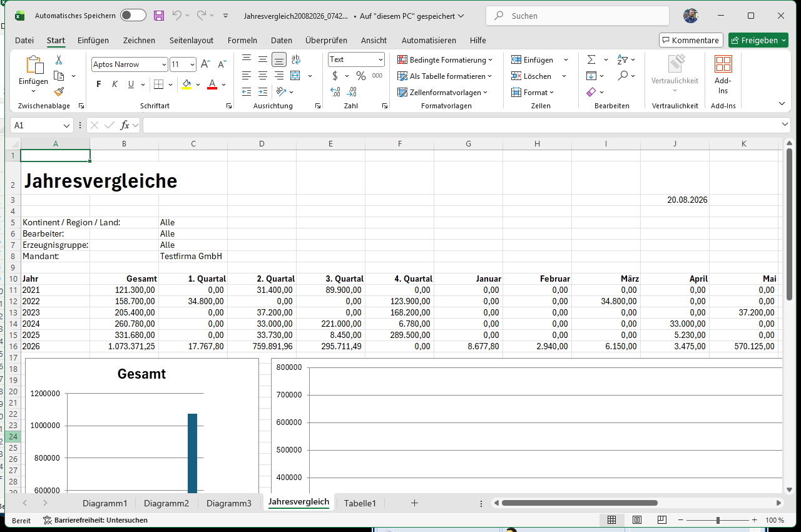Expand the formula bar

tap(785, 125)
